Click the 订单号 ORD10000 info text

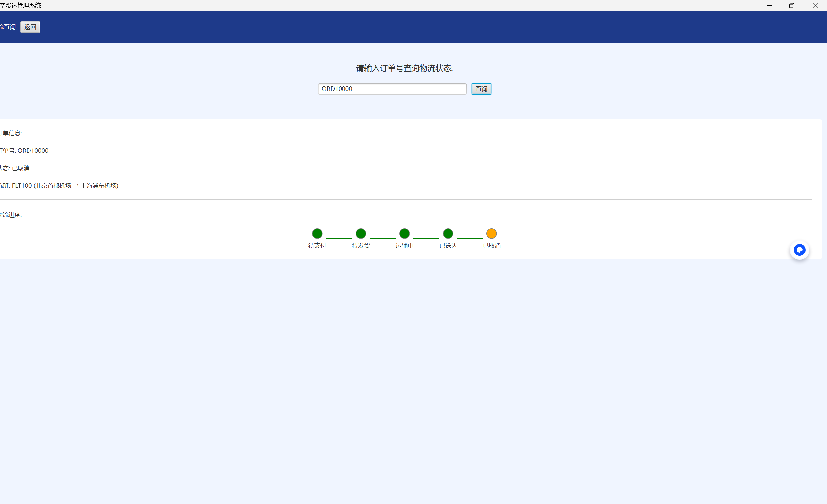[x=24, y=151]
